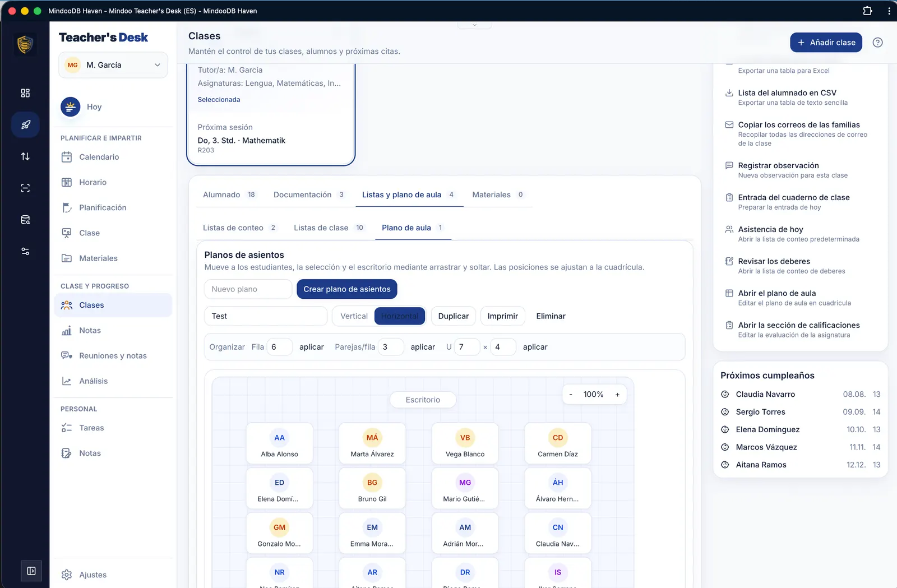Open Revisar los deberes quick action

coord(801,266)
